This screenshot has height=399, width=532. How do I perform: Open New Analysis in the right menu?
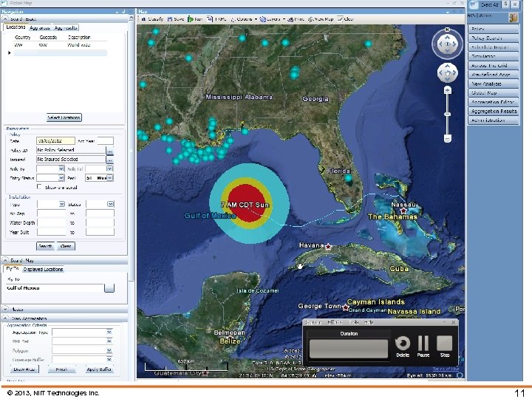(x=494, y=83)
